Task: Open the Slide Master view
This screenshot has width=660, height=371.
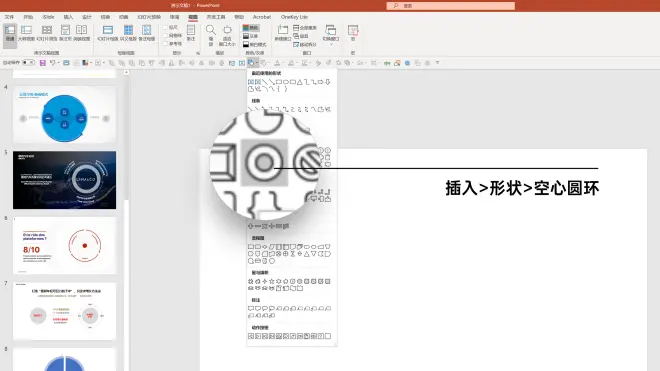Action: point(108,33)
